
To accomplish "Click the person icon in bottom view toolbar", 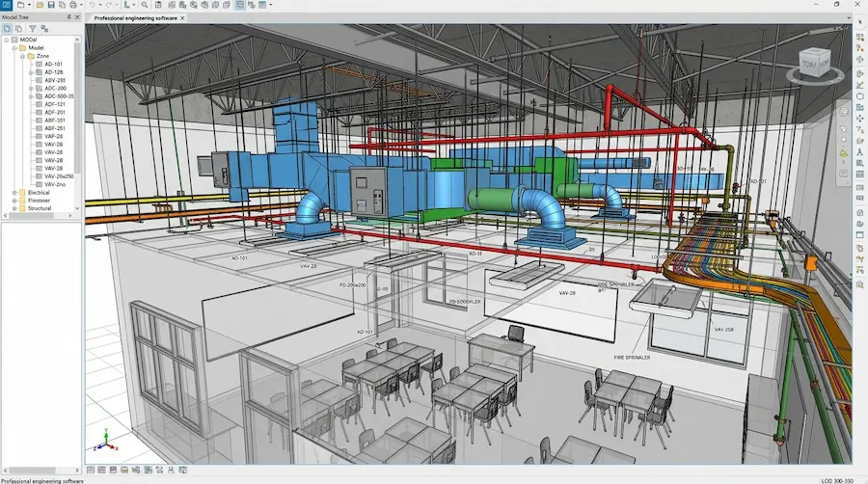I will (x=171, y=471).
